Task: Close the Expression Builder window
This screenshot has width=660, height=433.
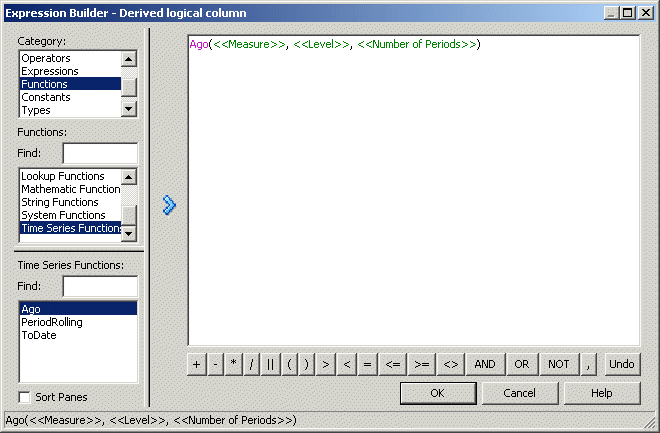Action: (x=645, y=13)
